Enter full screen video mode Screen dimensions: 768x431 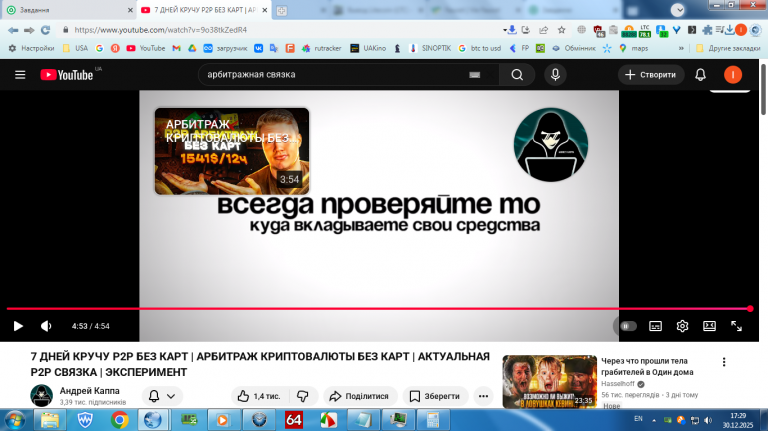coord(736,326)
